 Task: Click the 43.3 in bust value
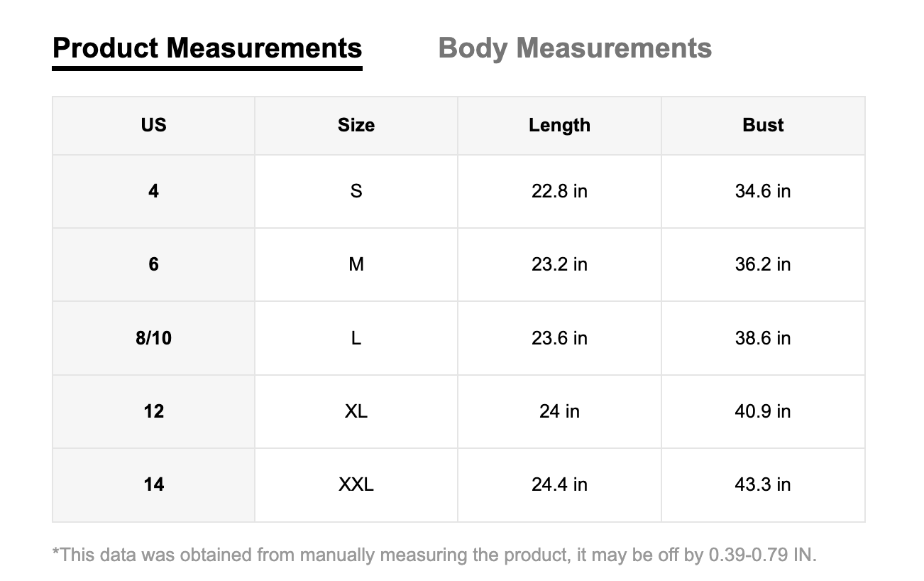coord(763,484)
